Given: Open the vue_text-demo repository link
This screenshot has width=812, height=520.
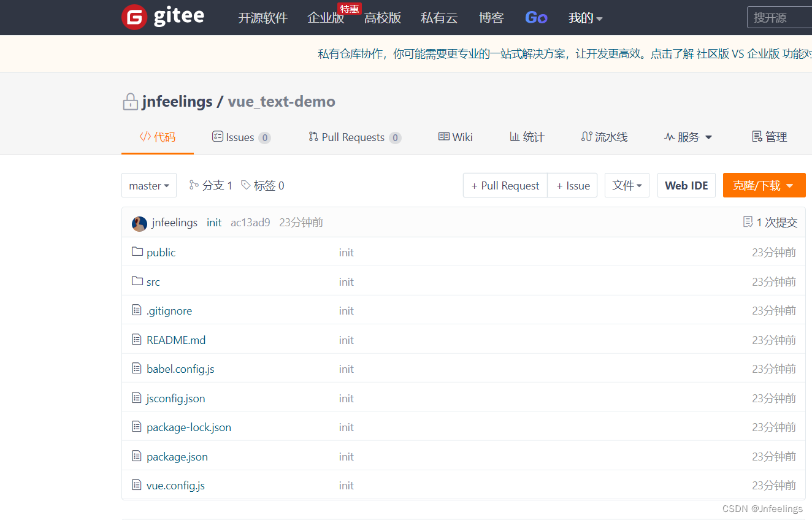Looking at the screenshot, I should point(282,102).
